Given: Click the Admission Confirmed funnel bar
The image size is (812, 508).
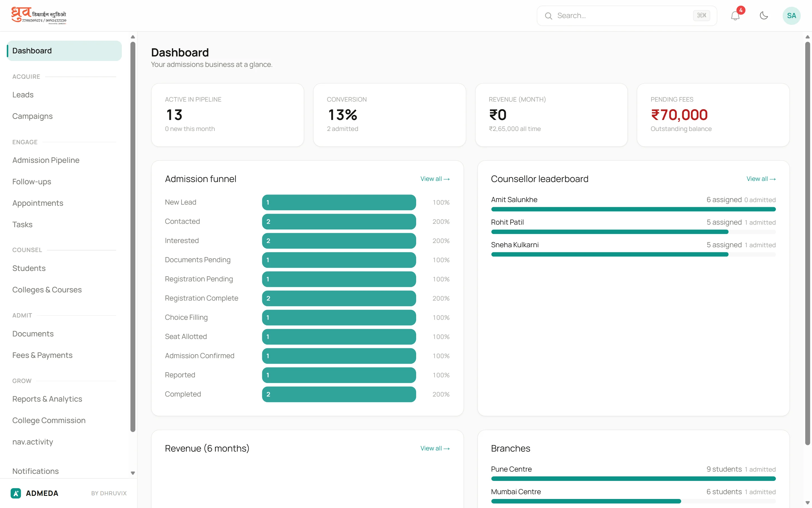Looking at the screenshot, I should 339,356.
